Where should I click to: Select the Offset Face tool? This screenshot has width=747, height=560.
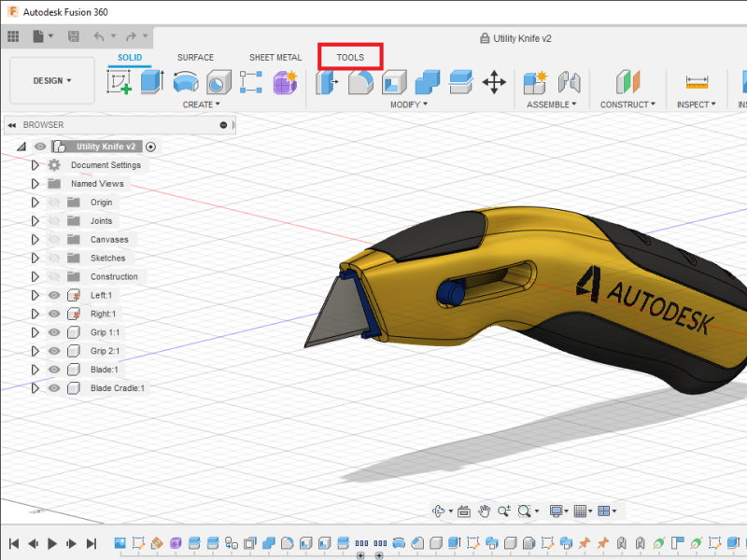click(x=460, y=82)
